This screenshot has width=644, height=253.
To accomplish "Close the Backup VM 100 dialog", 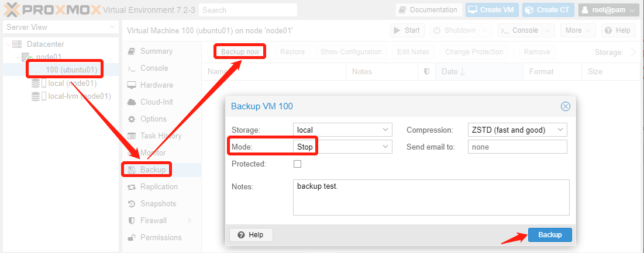I will point(566,106).
